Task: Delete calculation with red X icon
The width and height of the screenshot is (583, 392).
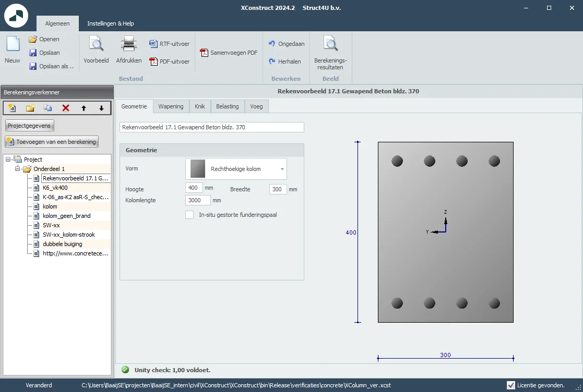Action: coord(66,108)
